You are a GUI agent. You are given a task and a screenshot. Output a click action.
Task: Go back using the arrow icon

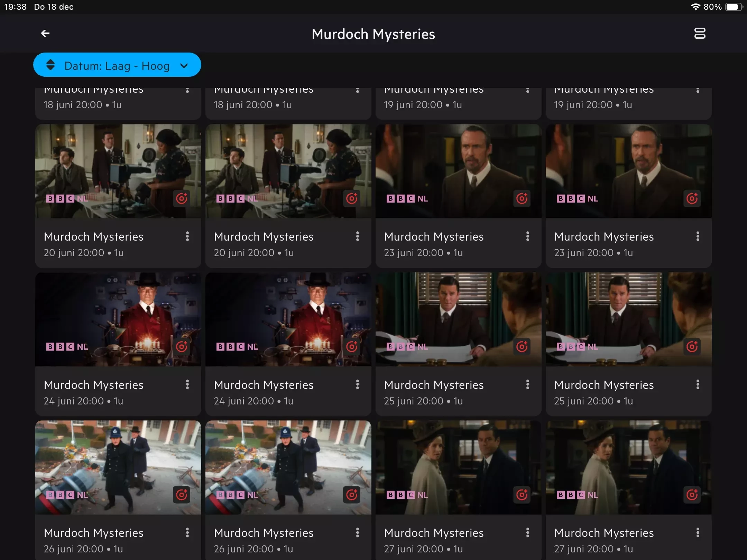[45, 33]
